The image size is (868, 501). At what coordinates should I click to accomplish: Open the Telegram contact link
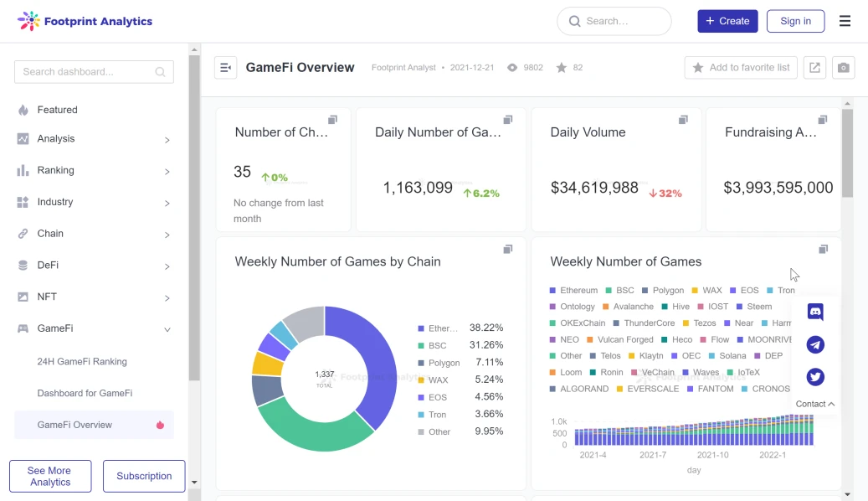pyautogui.click(x=815, y=344)
